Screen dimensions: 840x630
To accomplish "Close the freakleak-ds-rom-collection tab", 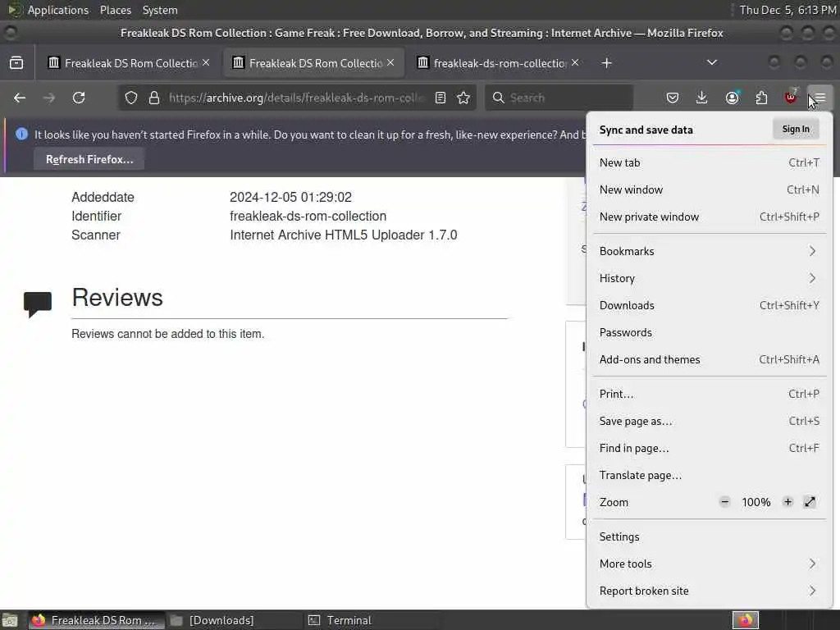I will click(x=575, y=62).
